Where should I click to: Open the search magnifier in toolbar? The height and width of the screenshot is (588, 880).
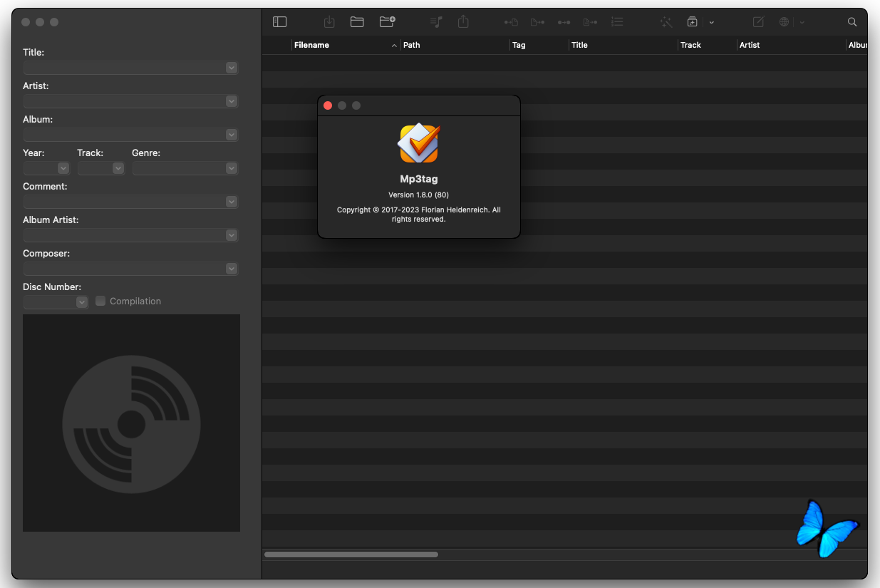click(x=852, y=22)
